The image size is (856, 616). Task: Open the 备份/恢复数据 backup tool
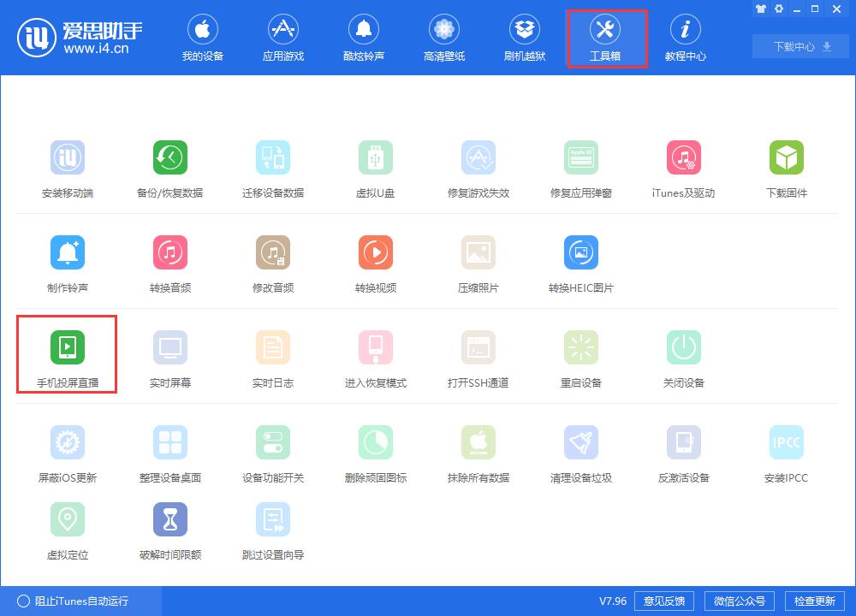(169, 167)
